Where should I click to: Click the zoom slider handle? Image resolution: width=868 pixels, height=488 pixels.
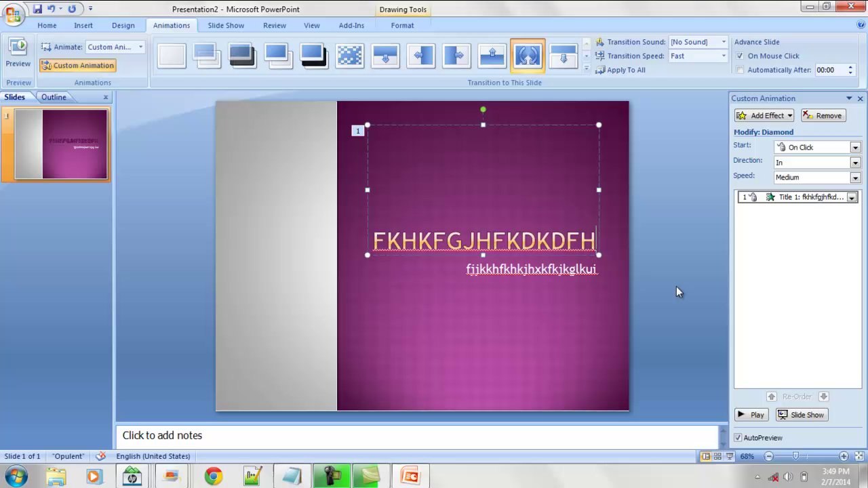(x=795, y=457)
